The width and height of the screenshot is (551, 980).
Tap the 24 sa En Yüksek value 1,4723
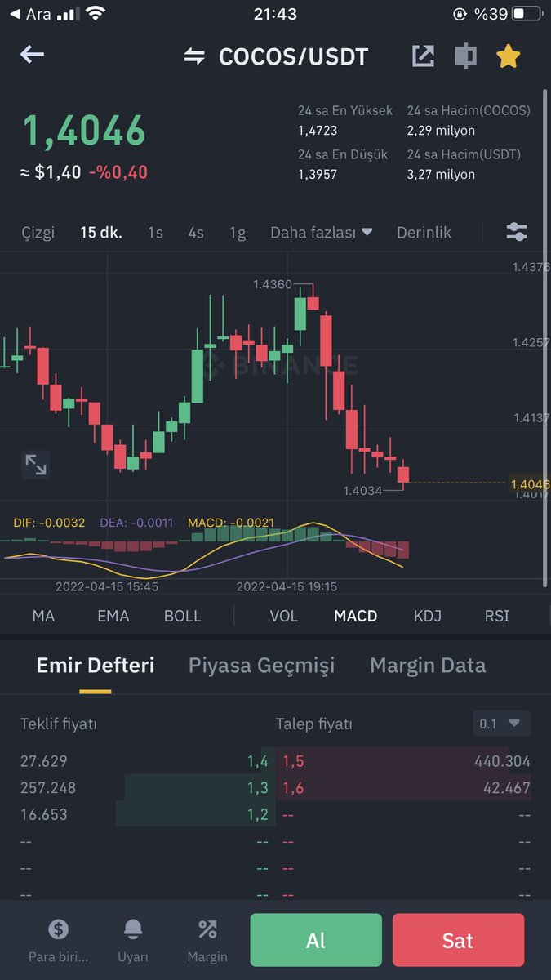point(318,131)
